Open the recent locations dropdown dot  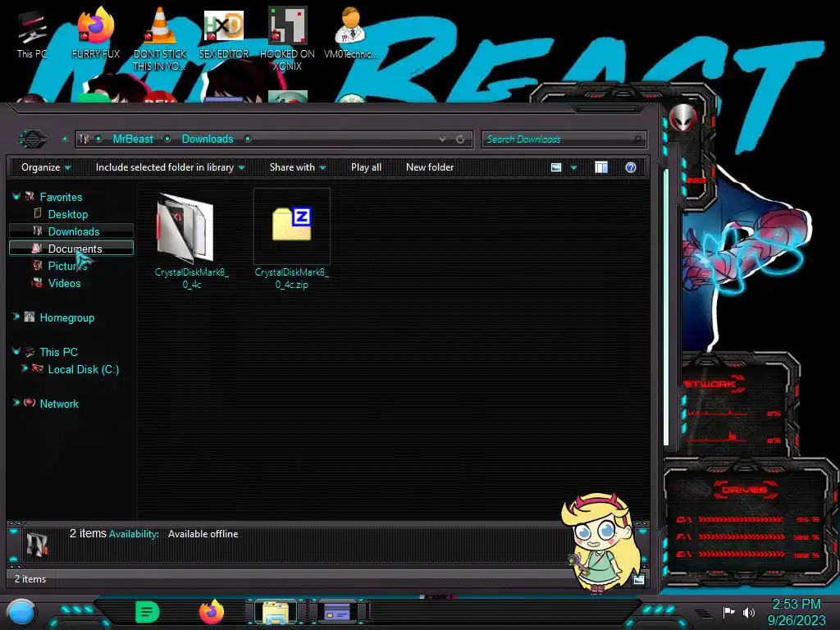pos(65,139)
